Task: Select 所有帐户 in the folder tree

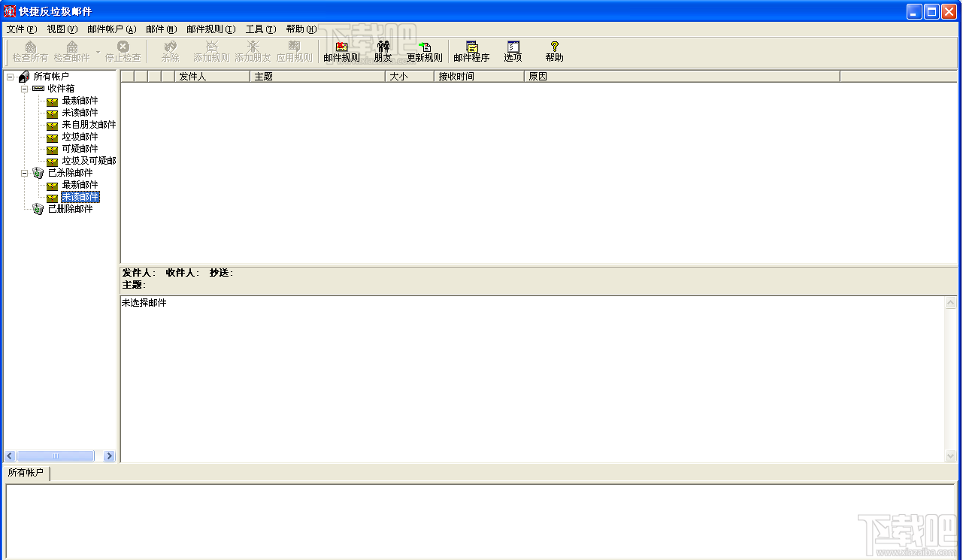Action: click(50, 77)
